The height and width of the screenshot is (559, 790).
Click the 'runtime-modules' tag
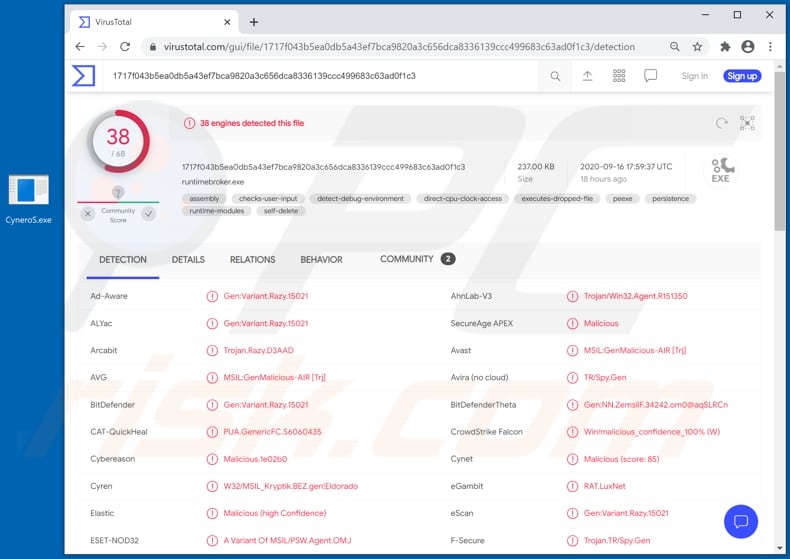point(217,211)
